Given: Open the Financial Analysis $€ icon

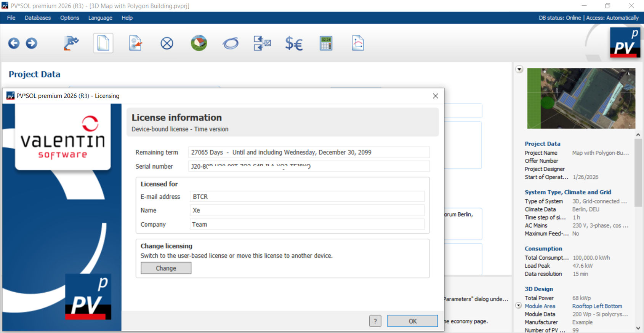Looking at the screenshot, I should click(294, 44).
